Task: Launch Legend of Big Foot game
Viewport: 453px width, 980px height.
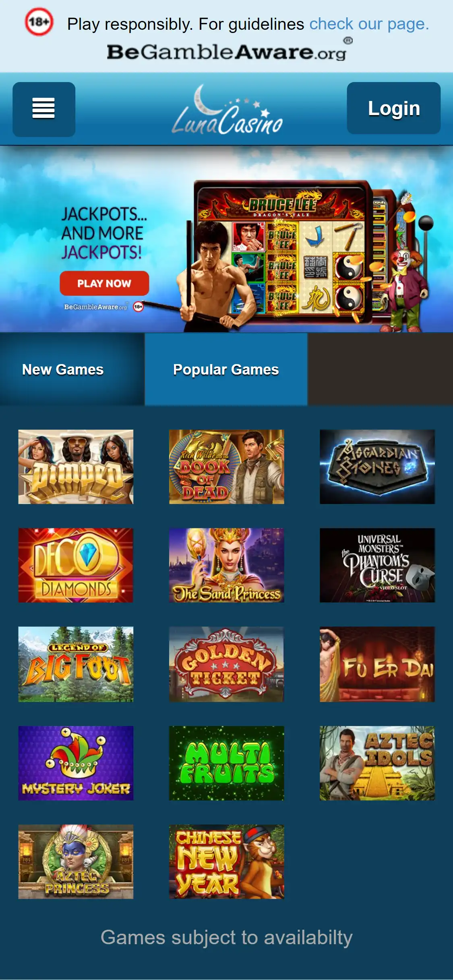Action: tap(76, 664)
